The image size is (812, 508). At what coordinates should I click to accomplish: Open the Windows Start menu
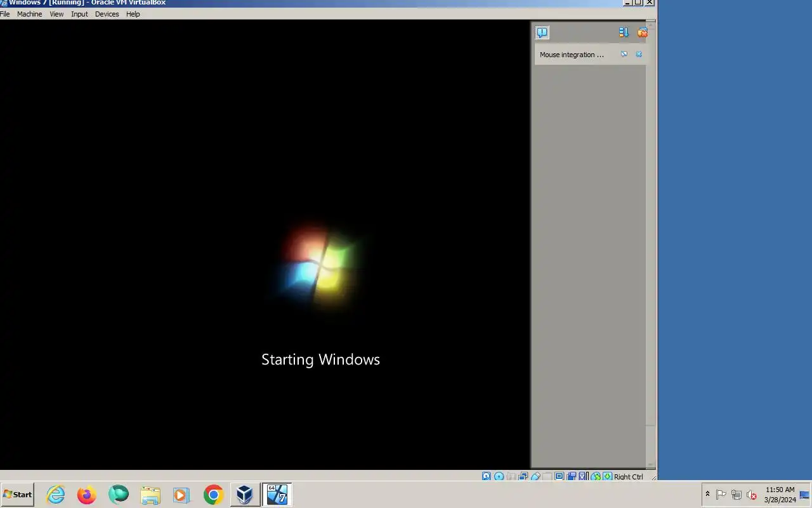click(x=17, y=495)
